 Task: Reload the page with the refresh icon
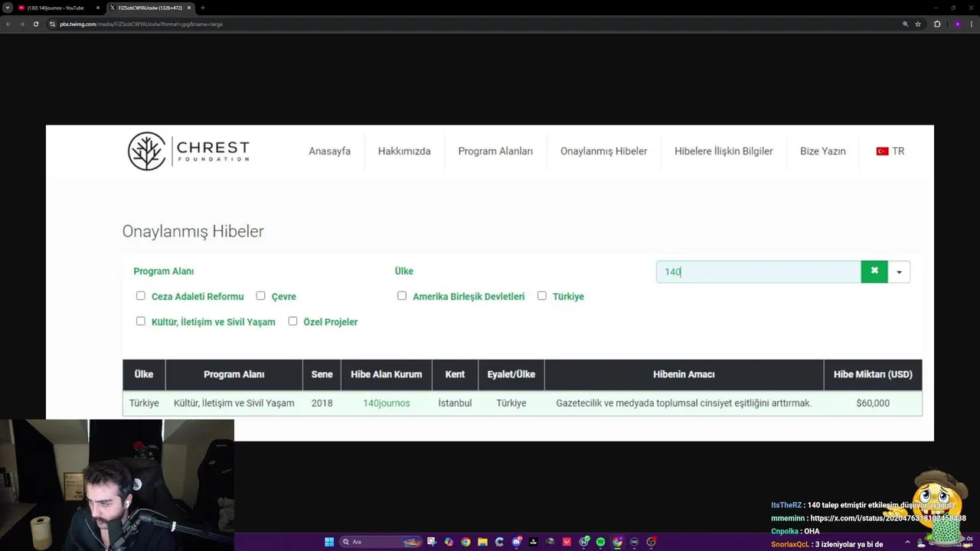[35, 24]
